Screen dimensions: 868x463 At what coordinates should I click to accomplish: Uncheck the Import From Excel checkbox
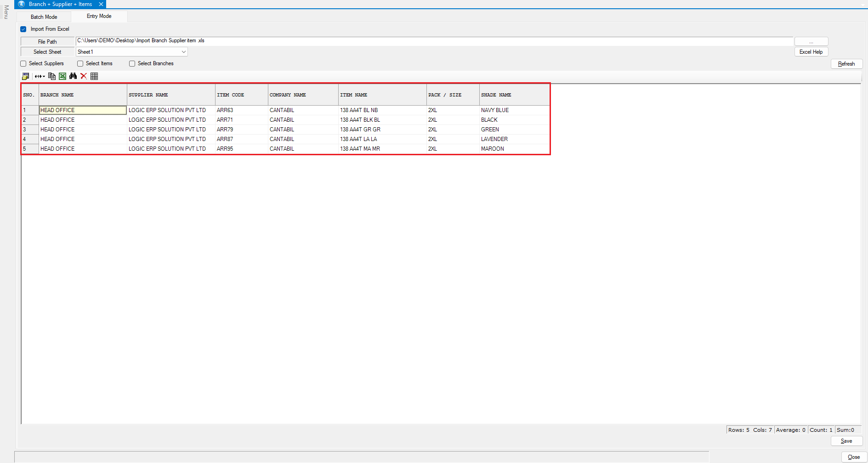point(23,29)
